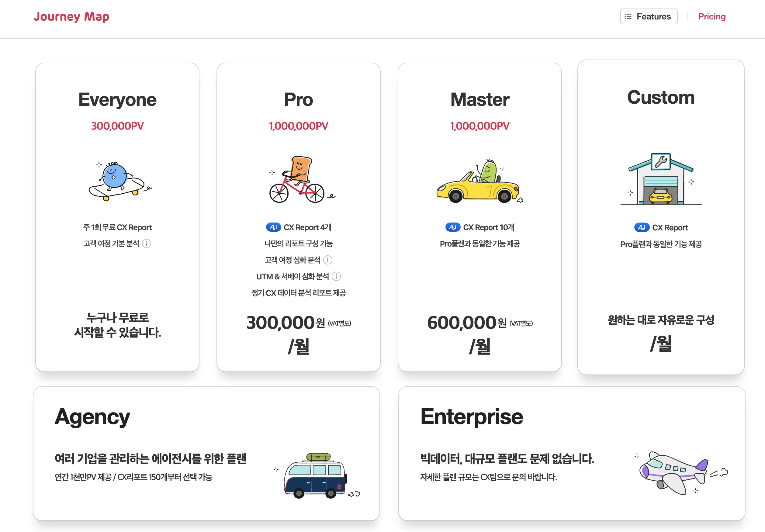The width and height of the screenshot is (765, 532).
Task: Select the Enterprise plan heading
Action: click(472, 417)
